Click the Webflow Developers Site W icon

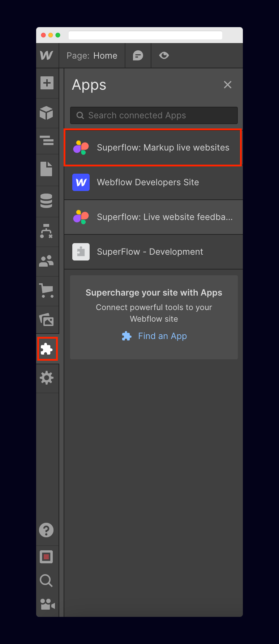click(81, 182)
